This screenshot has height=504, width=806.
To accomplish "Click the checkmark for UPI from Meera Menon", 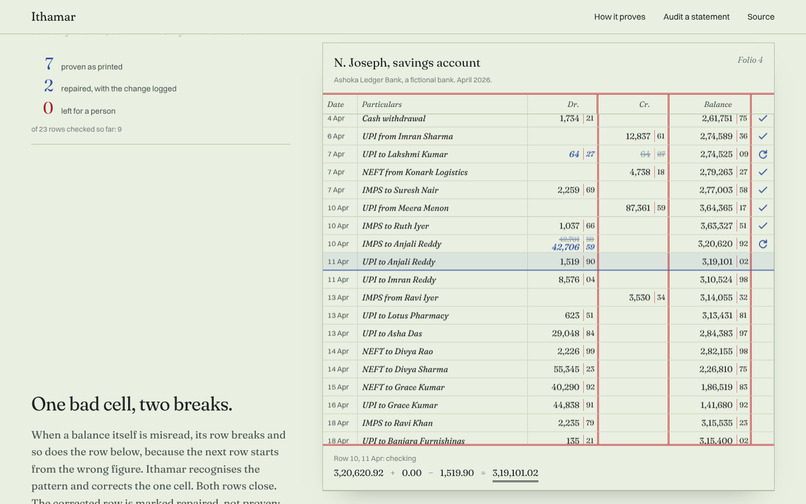I will click(x=763, y=208).
